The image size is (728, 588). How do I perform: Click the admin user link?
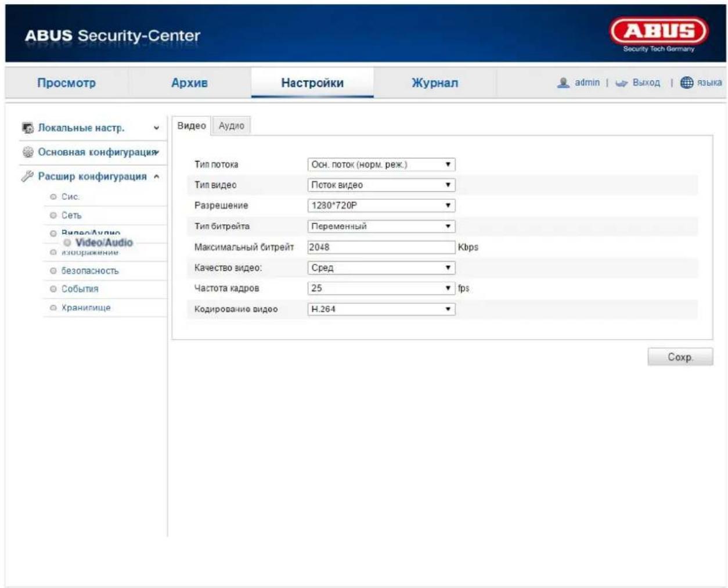pyautogui.click(x=587, y=83)
